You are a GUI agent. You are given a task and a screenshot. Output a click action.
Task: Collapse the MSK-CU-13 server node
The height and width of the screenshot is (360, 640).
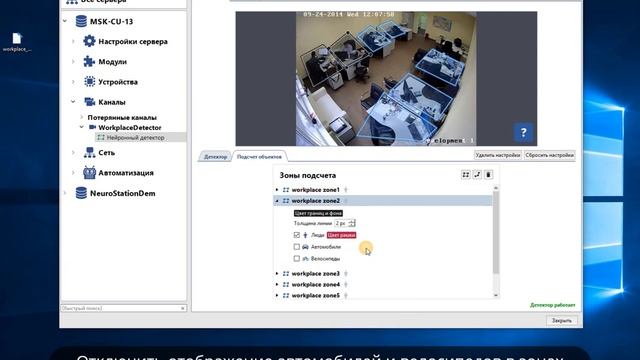pos(65,21)
